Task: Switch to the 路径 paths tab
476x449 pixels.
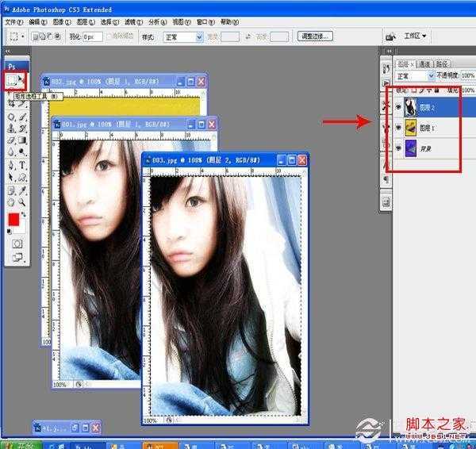Action: [442, 63]
